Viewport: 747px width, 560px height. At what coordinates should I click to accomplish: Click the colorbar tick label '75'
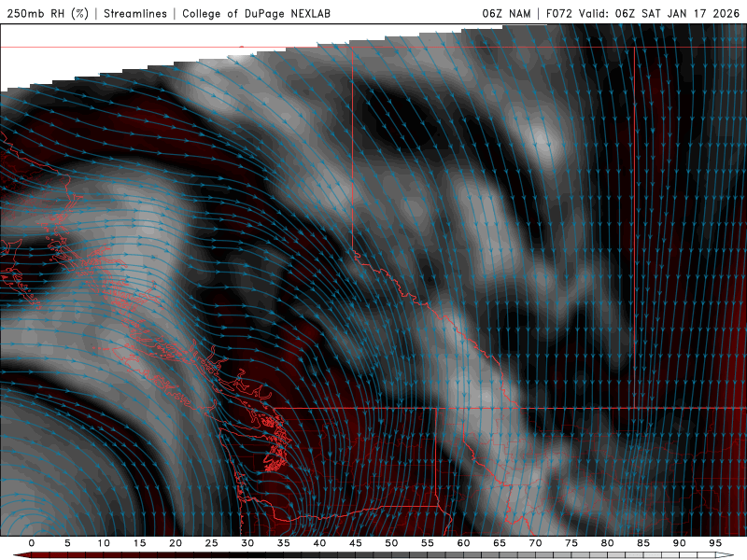571,543
